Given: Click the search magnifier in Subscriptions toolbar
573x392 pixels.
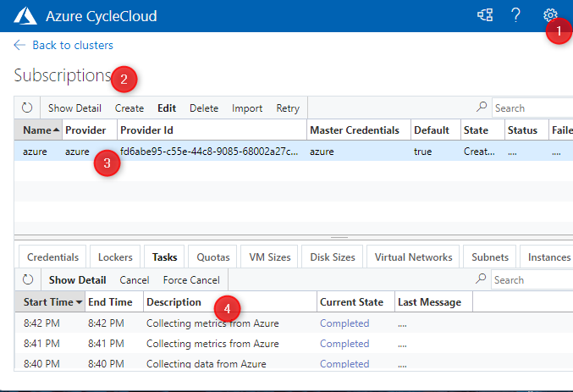Looking at the screenshot, I should coord(482,108).
